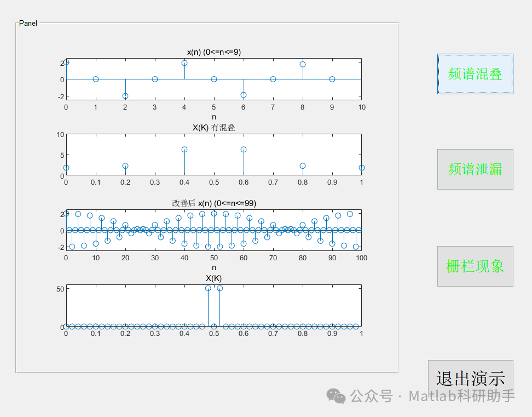Click the 频谱混叠 button
This screenshot has width=532, height=417.
tap(475, 74)
